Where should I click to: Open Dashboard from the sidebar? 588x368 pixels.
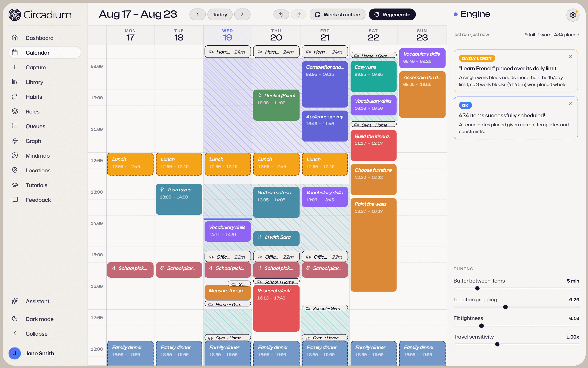[x=45, y=38]
